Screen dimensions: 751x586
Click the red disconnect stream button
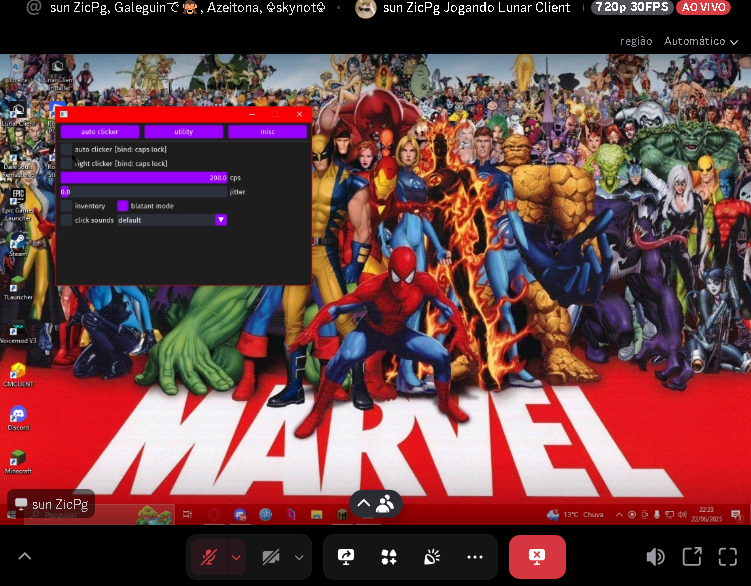(537, 557)
